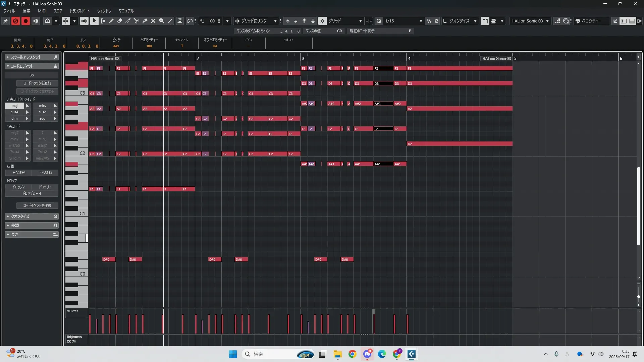The width and height of the screenshot is (644, 362).
Task: Click the vertical zoom slider handle
Action: [638, 297]
